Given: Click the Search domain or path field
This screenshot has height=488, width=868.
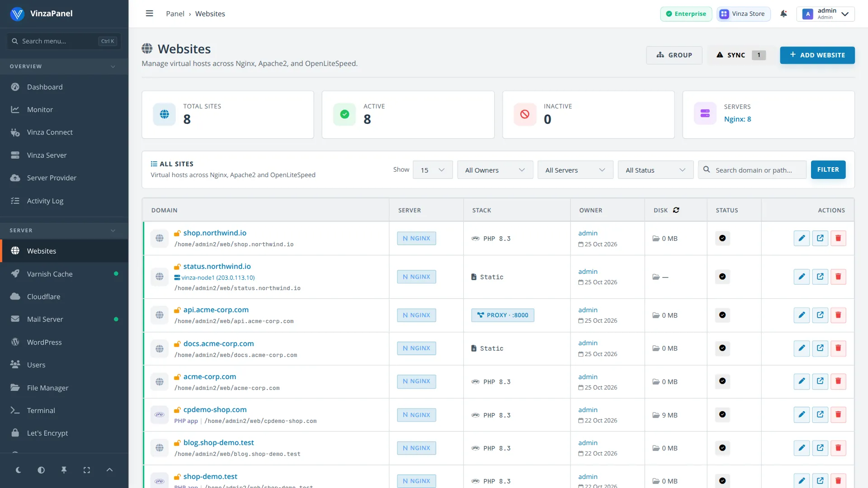Looking at the screenshot, I should tap(752, 170).
